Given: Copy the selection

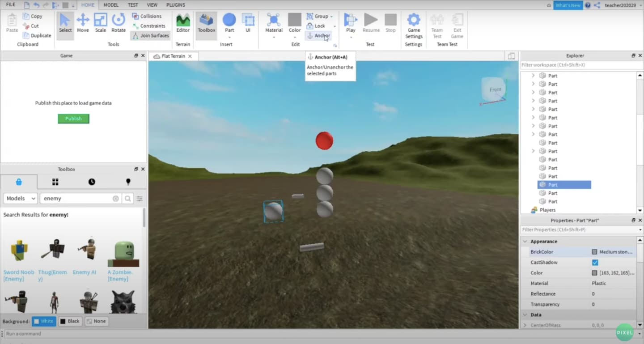Looking at the screenshot, I should click(33, 16).
